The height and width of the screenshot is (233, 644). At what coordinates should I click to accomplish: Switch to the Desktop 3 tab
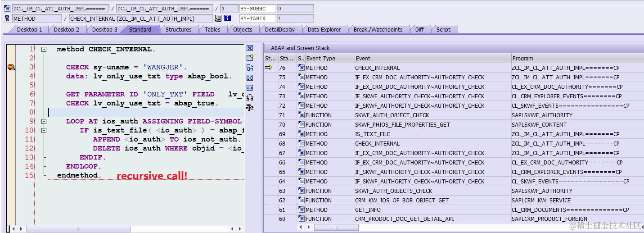104,29
